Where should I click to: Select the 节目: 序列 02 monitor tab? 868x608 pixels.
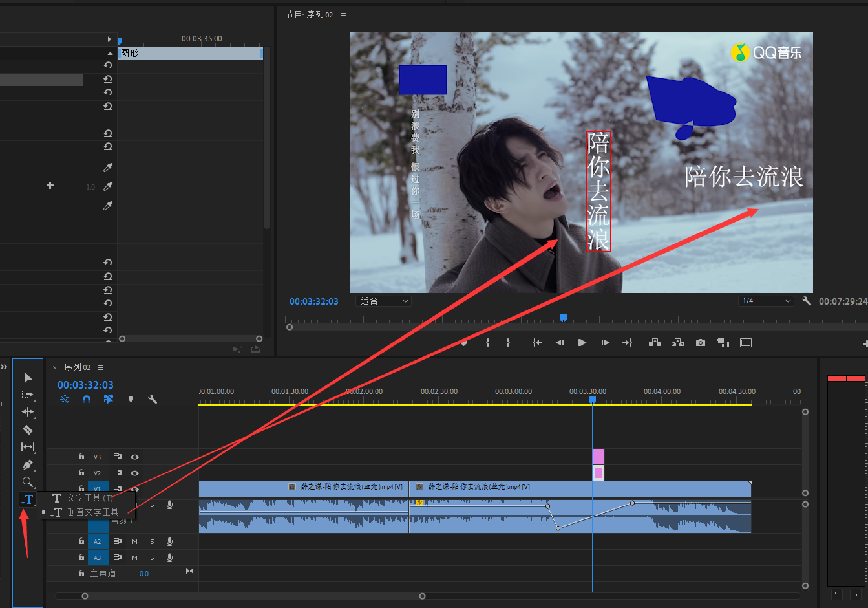310,15
